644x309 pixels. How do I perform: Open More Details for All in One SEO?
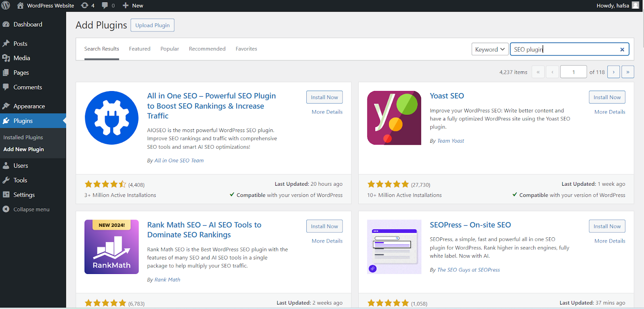[x=327, y=112]
